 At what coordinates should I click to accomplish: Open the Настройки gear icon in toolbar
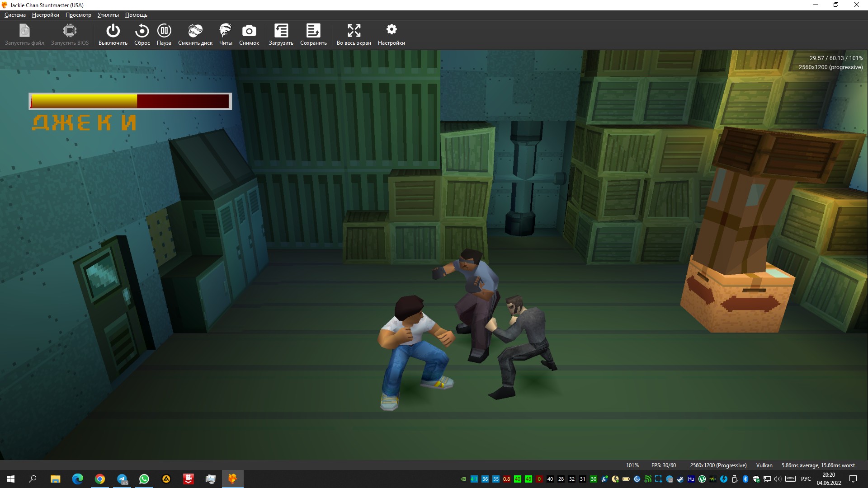(392, 35)
